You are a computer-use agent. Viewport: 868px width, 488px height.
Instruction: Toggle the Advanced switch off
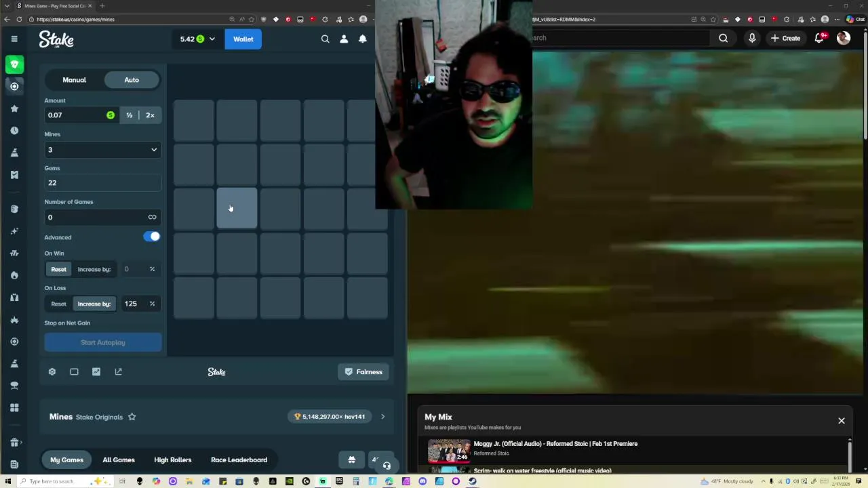click(152, 237)
